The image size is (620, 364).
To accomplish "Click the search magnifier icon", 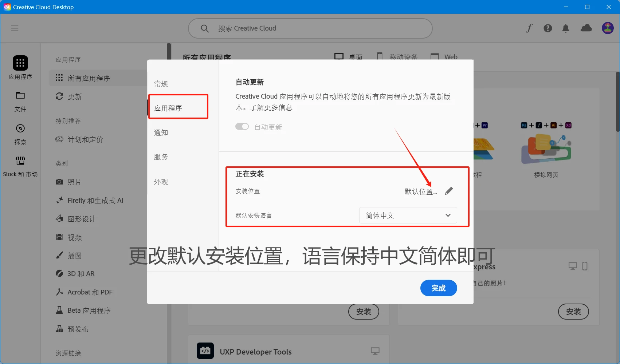I will point(205,28).
